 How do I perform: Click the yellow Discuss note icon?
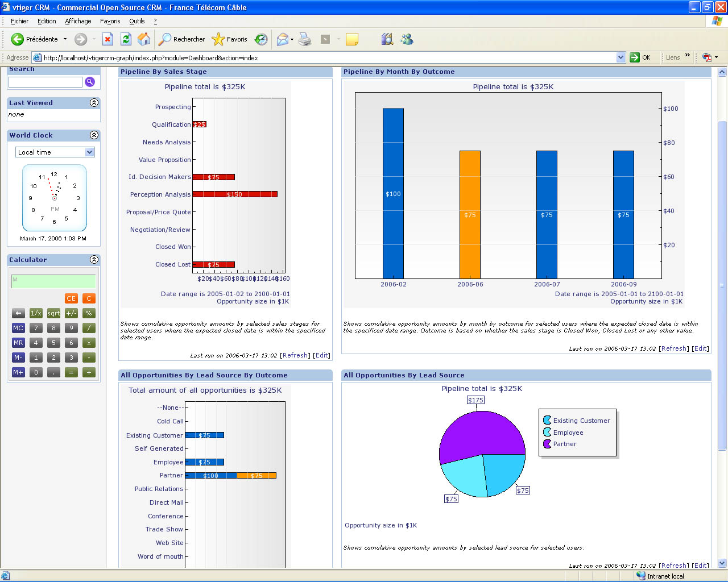352,39
